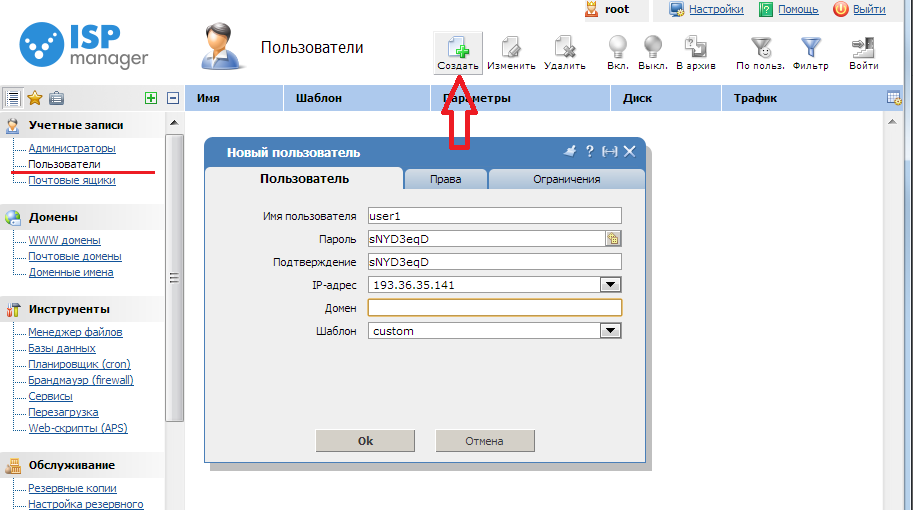Switch to the Ограничения tab
The height and width of the screenshot is (510, 913).
coord(566,179)
